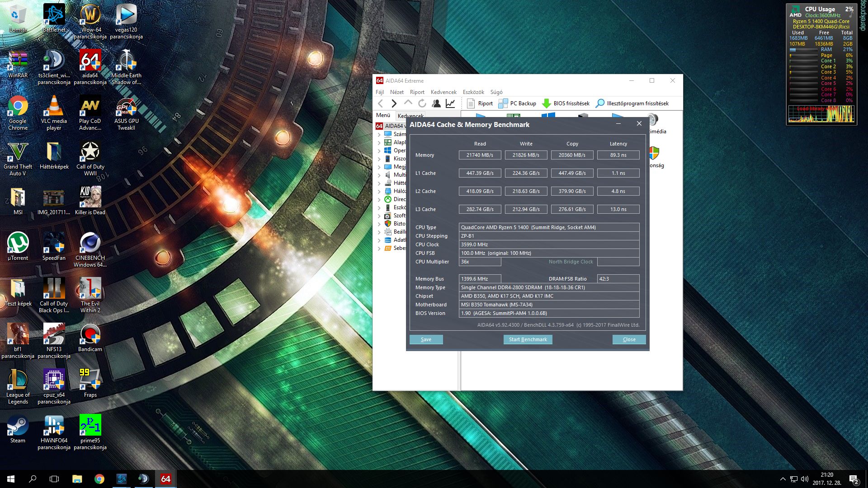Viewport: 868px width, 488px height.
Task: Open the Nézet menu in AIDA64
Action: 396,92
